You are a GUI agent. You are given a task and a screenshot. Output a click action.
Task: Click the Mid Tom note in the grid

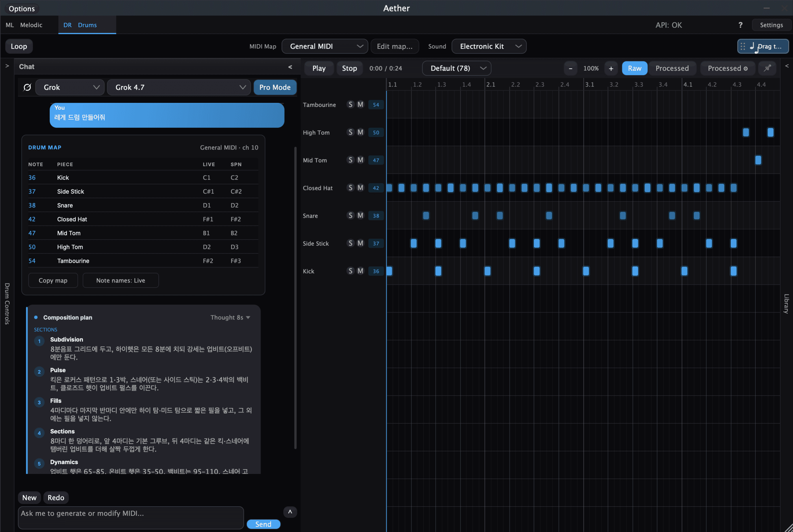click(x=758, y=160)
